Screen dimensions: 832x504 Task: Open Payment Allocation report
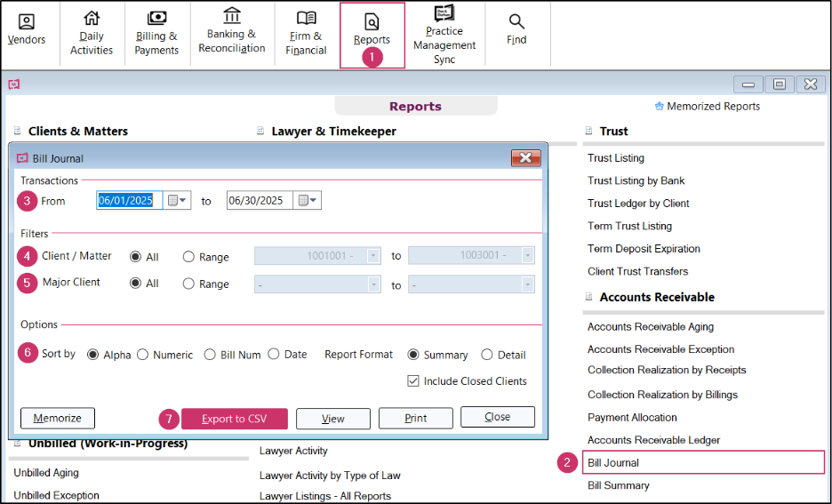[632, 418]
